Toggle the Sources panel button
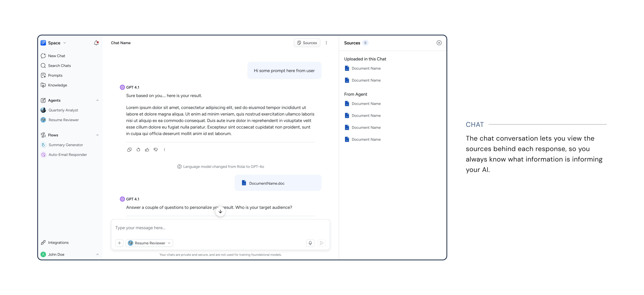 click(307, 43)
